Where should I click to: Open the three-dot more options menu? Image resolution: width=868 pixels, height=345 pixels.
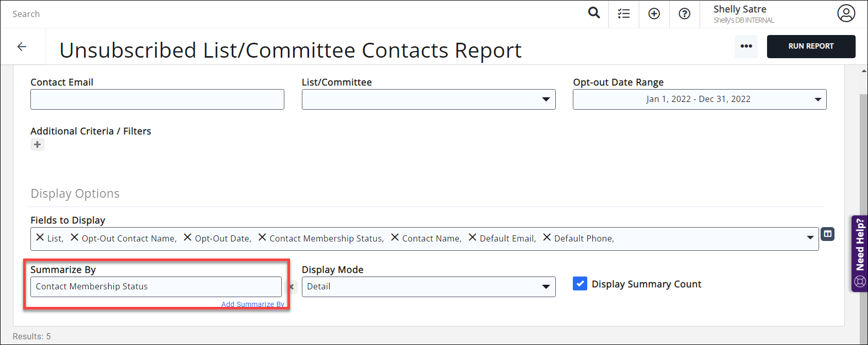click(746, 46)
